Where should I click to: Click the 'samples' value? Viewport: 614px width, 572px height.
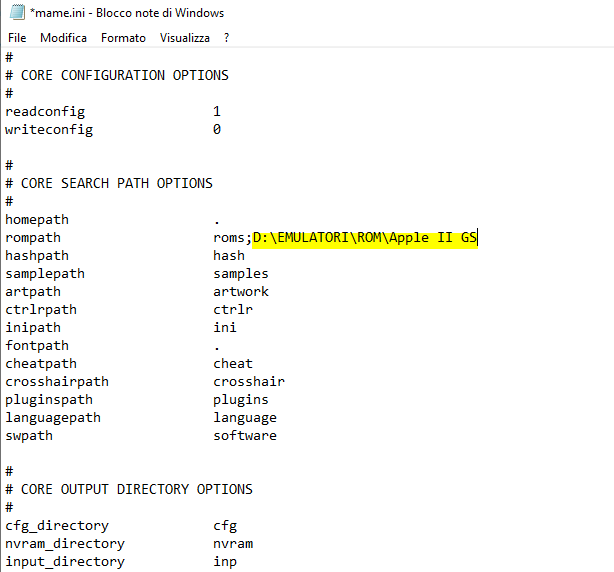click(x=241, y=274)
